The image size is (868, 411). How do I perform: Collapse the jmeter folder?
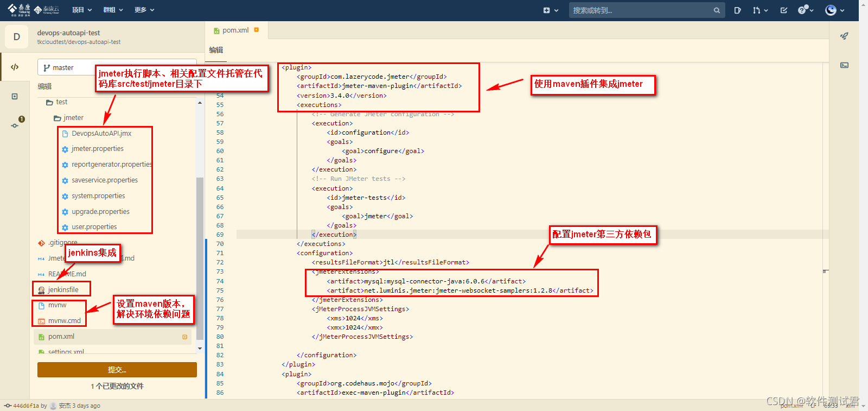[68, 118]
